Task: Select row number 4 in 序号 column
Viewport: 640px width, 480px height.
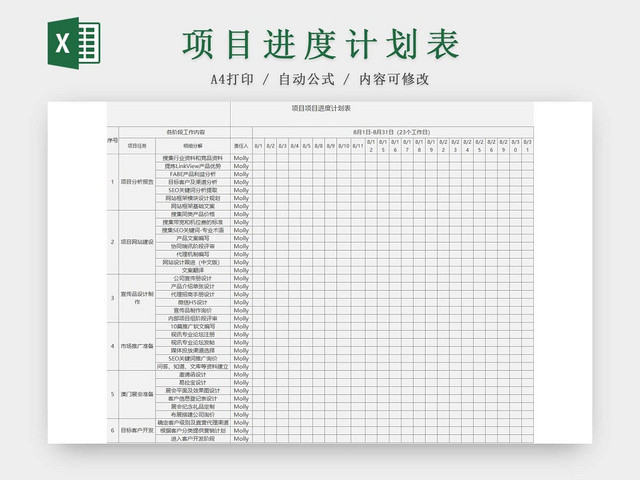Action: (113, 346)
